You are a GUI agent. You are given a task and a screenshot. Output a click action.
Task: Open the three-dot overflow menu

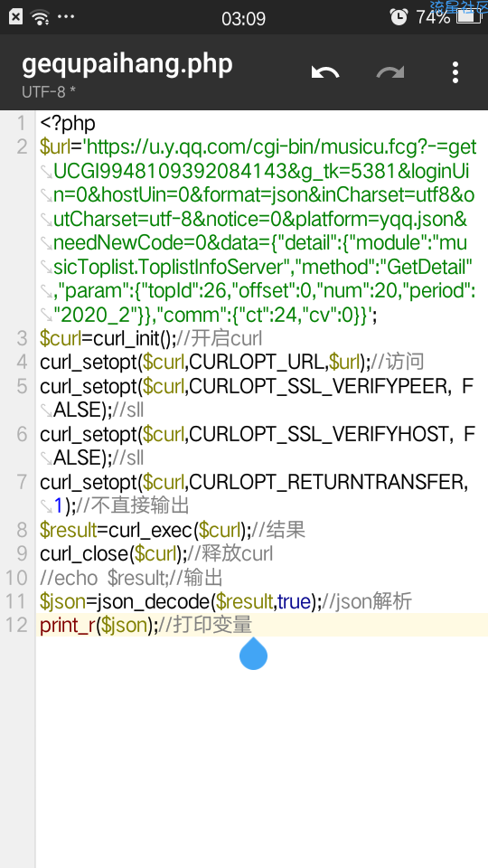point(455,72)
